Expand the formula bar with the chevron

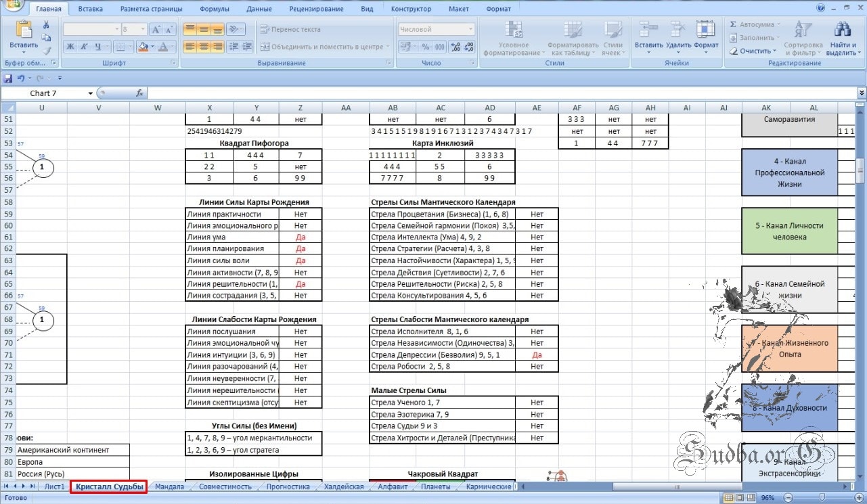click(861, 93)
